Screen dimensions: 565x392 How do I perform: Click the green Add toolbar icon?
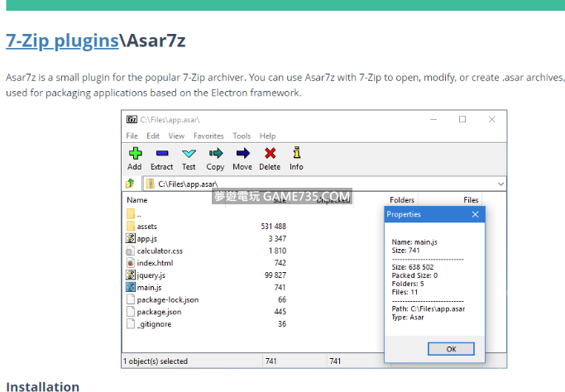click(134, 153)
